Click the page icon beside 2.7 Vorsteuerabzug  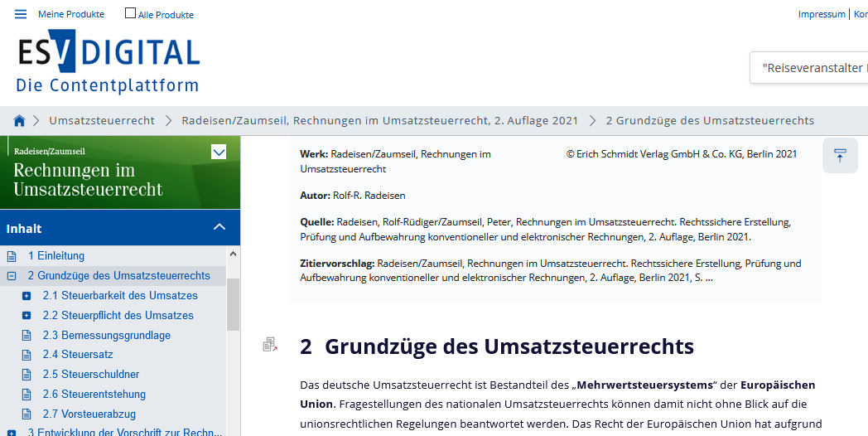[x=27, y=414]
